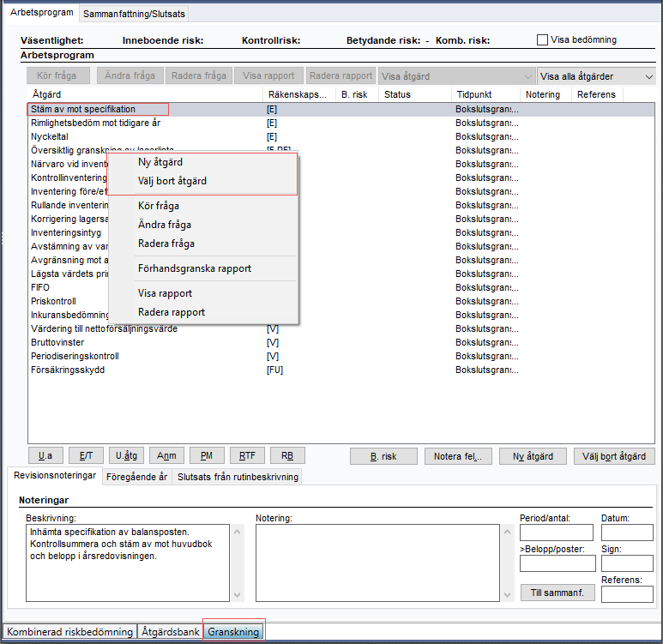Select the Granskning bottom tab
The image size is (663, 644).
click(x=233, y=632)
